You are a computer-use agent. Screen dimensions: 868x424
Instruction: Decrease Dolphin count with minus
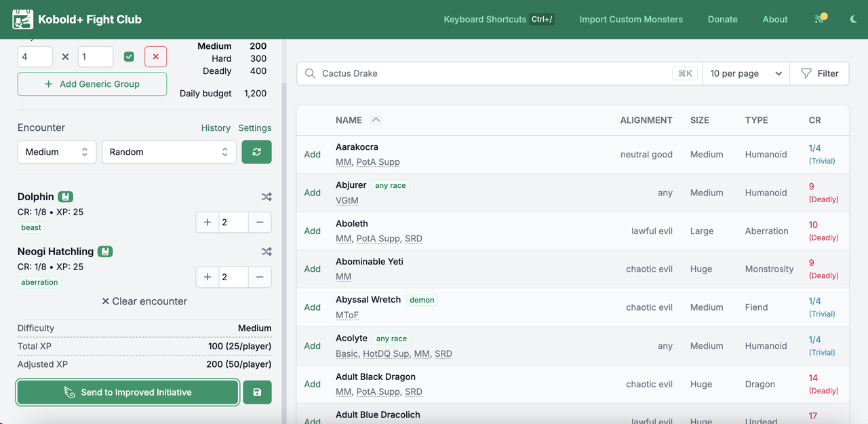[260, 222]
